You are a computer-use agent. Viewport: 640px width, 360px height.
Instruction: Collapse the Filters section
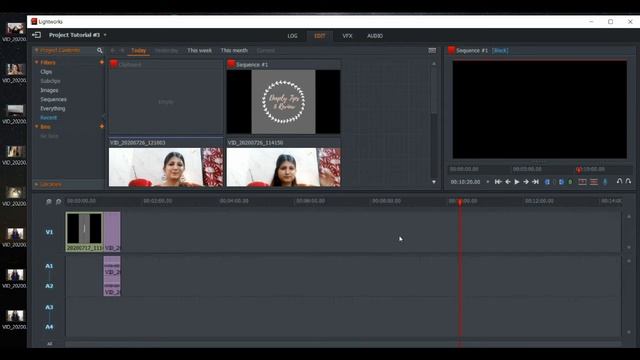click(x=37, y=62)
